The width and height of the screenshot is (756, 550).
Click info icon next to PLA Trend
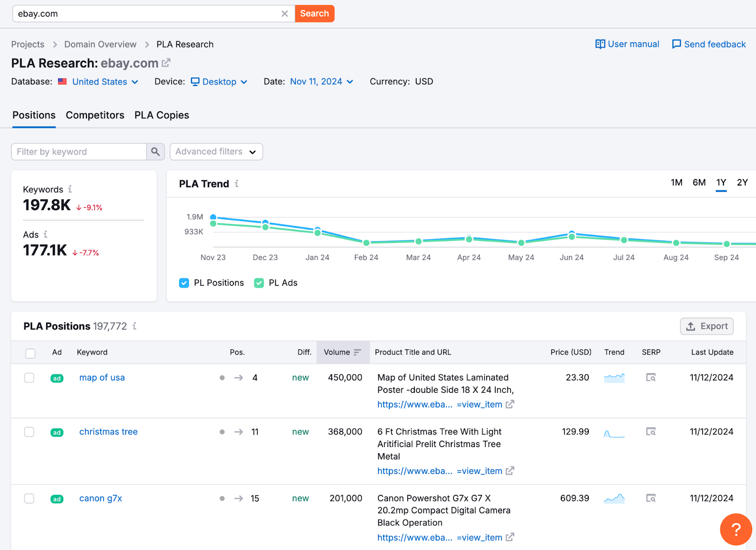coord(237,184)
